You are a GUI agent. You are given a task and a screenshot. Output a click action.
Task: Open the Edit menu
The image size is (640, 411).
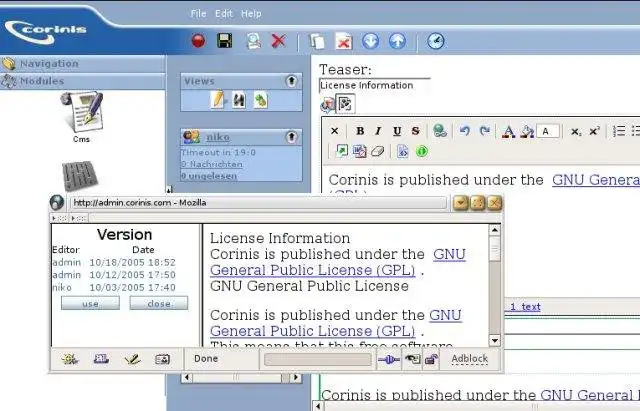pos(224,14)
